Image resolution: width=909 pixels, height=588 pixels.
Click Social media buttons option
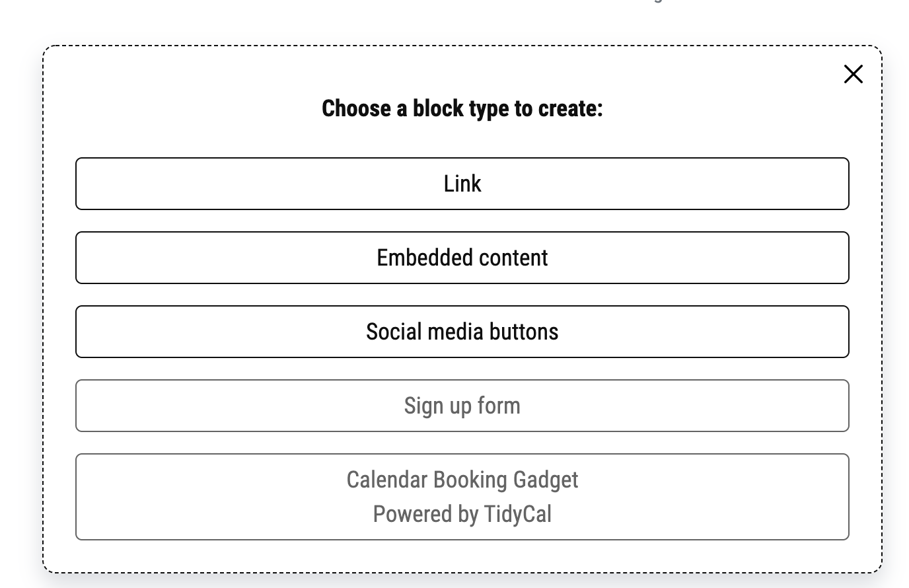click(462, 332)
